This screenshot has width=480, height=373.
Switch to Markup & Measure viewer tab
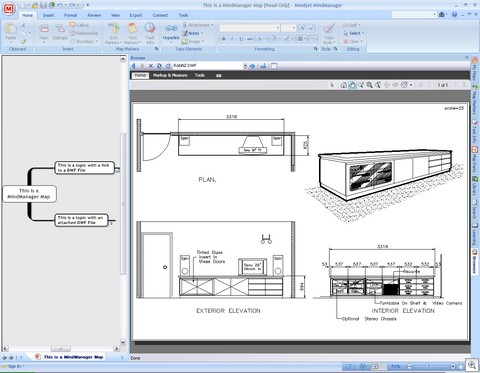170,75
